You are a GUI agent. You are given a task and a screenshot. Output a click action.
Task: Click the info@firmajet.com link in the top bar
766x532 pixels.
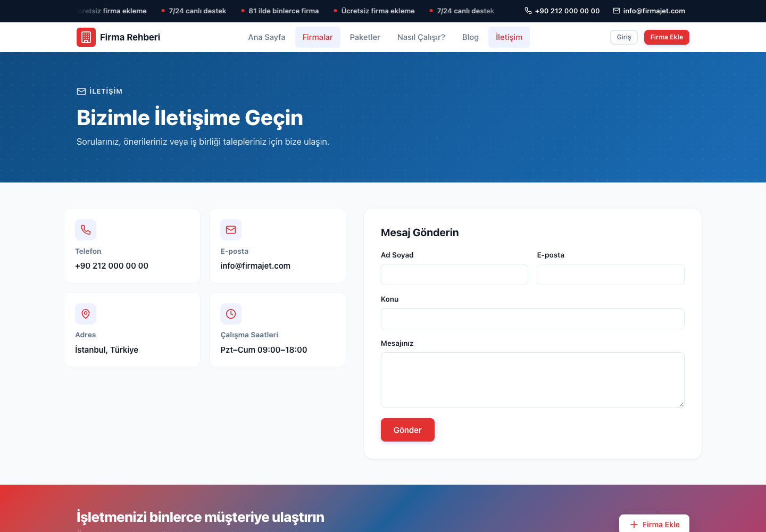649,11
